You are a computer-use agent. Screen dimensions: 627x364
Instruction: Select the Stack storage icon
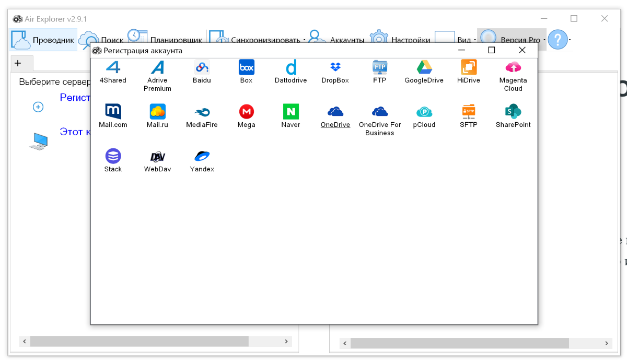click(113, 156)
